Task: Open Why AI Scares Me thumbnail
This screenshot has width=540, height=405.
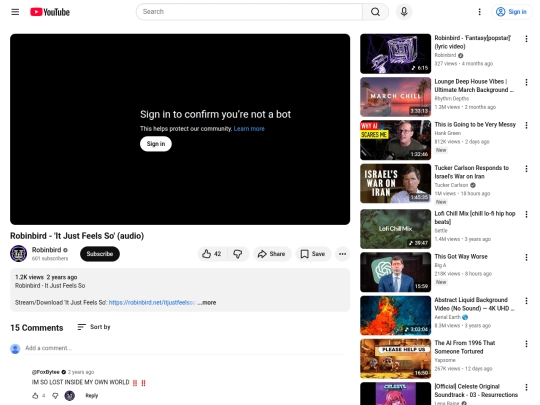Action: coord(395,140)
